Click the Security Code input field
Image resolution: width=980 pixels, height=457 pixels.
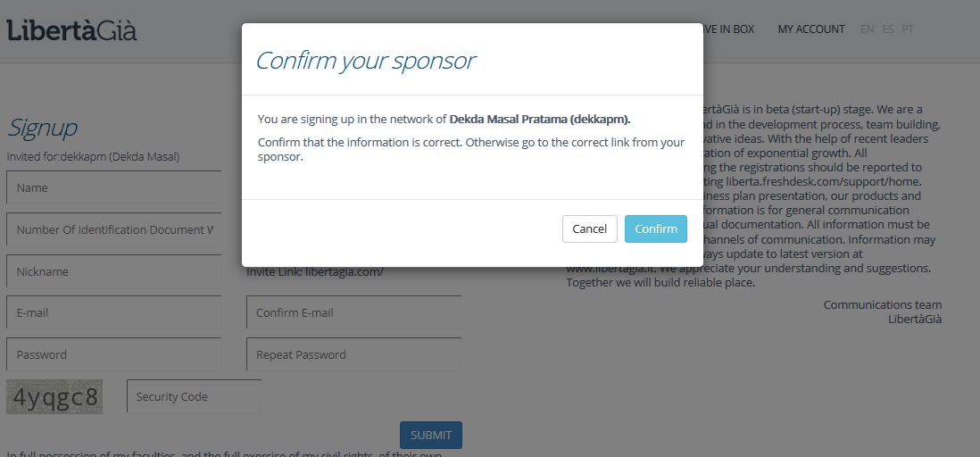click(195, 396)
